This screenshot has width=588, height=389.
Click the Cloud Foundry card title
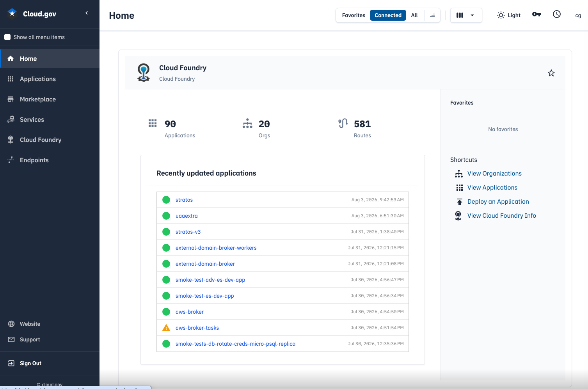point(183,68)
